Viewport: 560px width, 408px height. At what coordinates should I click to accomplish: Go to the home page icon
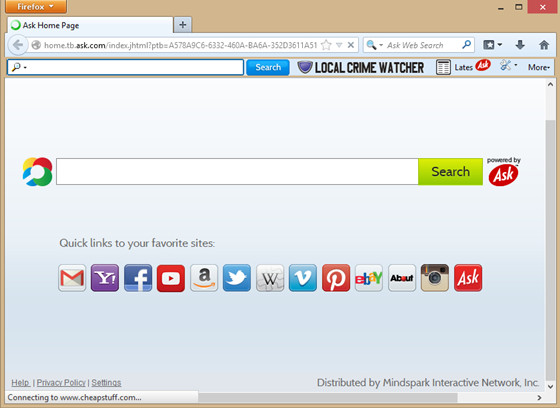tap(544, 45)
